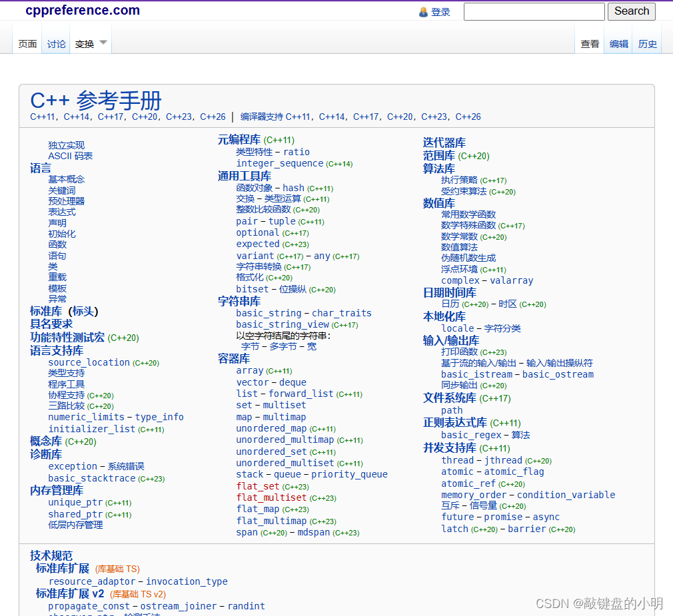Open the basic_ostream link

(558, 374)
